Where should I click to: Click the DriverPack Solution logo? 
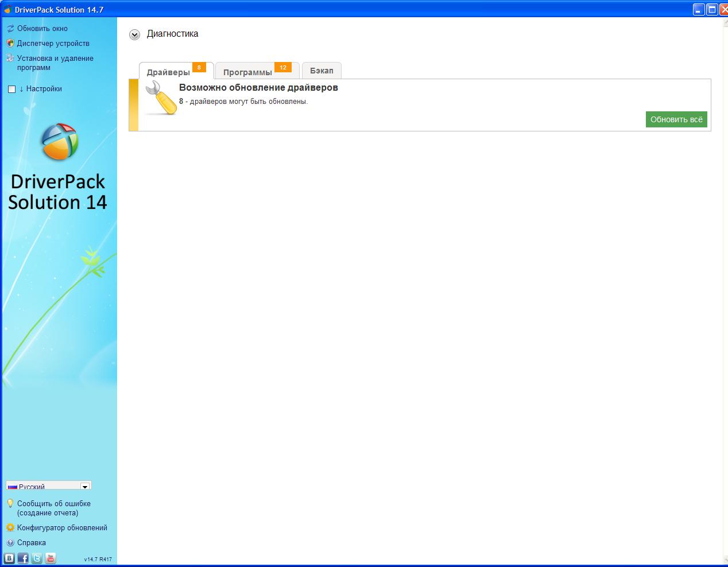click(x=59, y=142)
